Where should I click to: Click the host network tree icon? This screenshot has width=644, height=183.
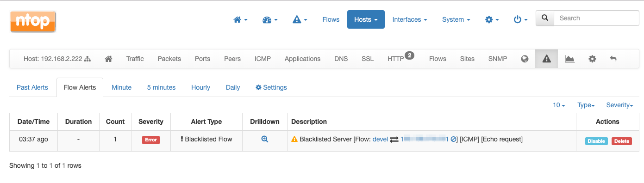[88, 59]
